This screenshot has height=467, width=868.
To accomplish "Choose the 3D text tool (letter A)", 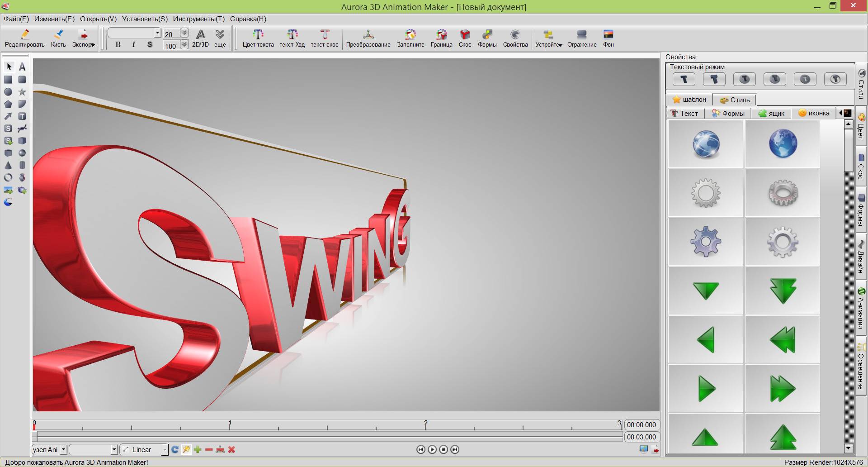I will tap(22, 67).
